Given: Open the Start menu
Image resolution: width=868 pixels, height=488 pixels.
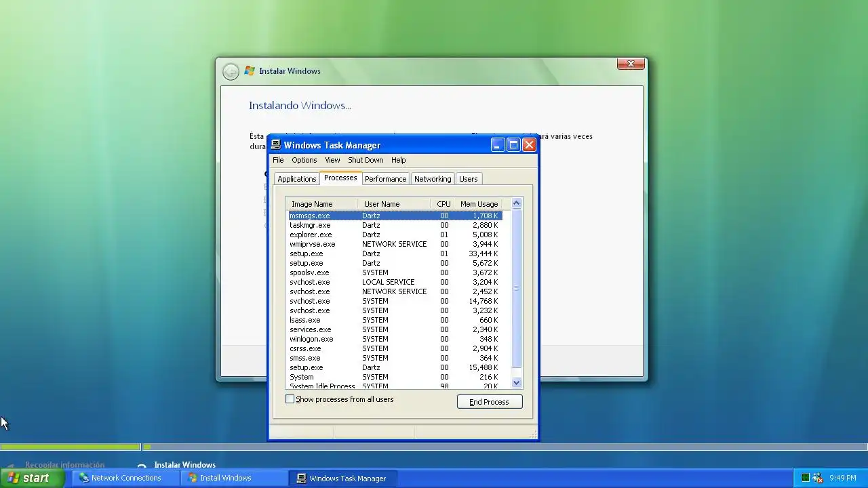Looking at the screenshot, I should [x=32, y=478].
